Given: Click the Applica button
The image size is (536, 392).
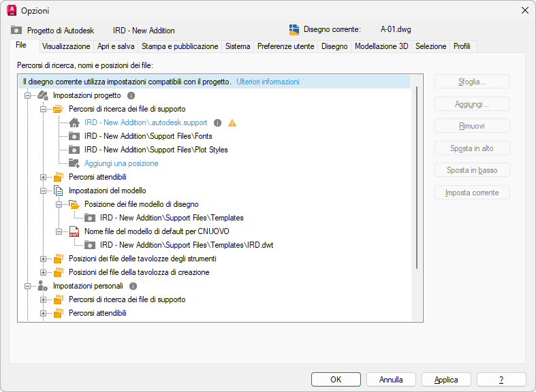Looking at the screenshot, I should point(446,379).
